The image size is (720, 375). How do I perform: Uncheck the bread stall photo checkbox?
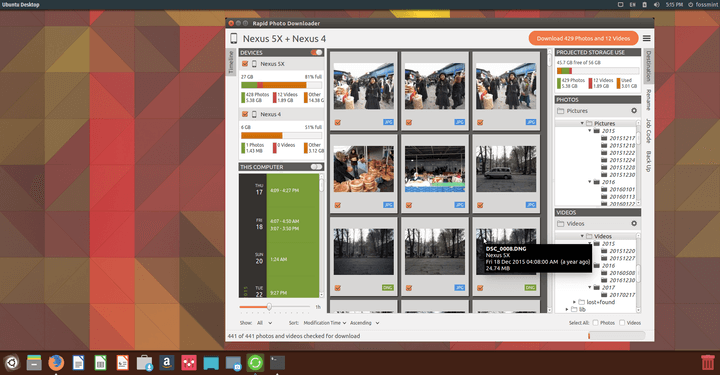tap(338, 205)
